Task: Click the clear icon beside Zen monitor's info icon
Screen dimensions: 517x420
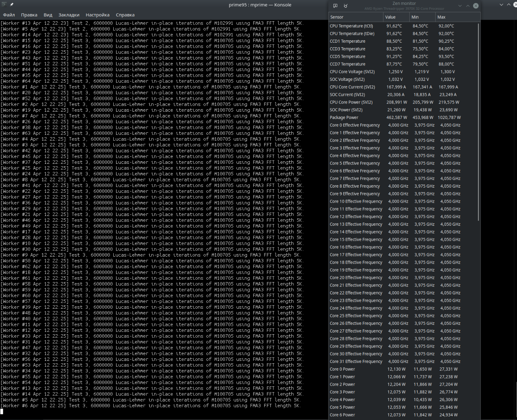Action: [x=346, y=6]
